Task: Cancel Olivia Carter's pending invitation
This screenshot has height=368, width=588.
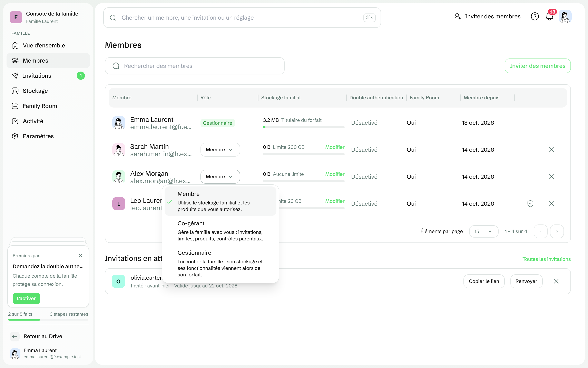Action: (x=556, y=281)
